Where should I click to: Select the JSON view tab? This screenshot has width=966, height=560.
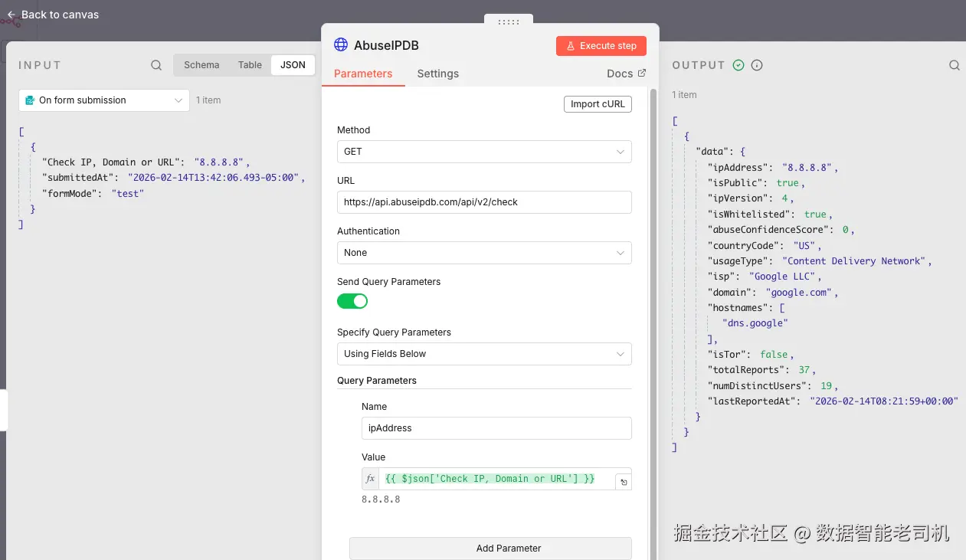click(x=293, y=65)
